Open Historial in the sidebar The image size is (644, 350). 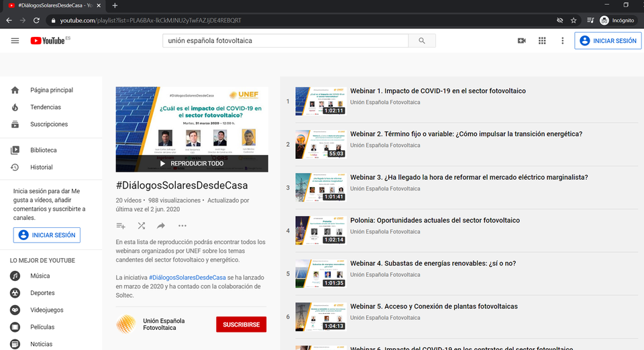tap(41, 167)
